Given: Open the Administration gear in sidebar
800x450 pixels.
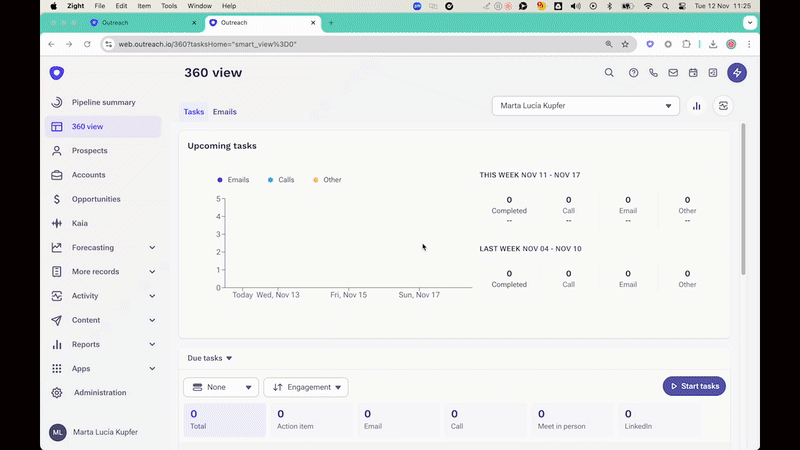Looking at the screenshot, I should coord(99,393).
